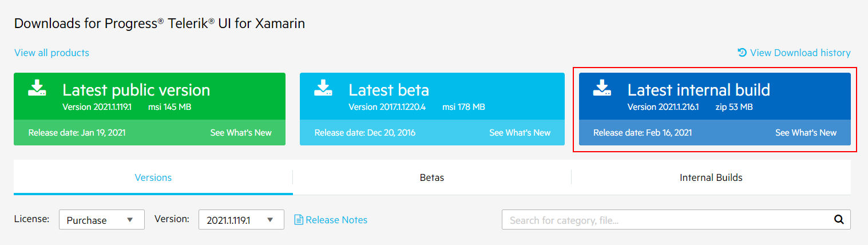See What's New for latest beta
This screenshot has height=245, width=868.
pos(520,133)
